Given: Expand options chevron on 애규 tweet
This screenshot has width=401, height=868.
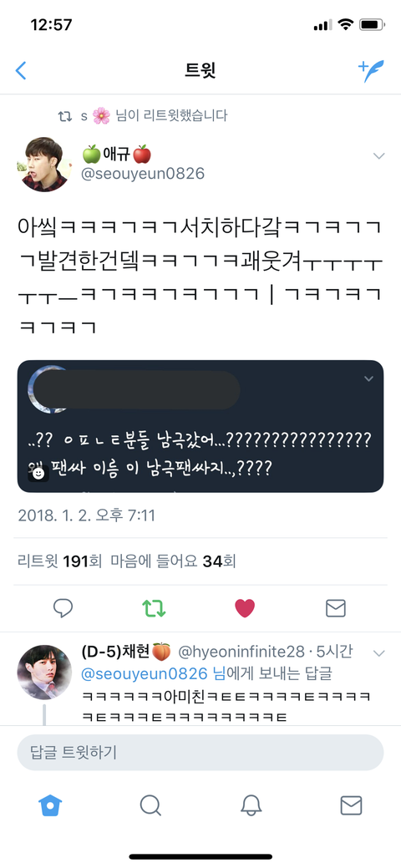Looking at the screenshot, I should (378, 156).
